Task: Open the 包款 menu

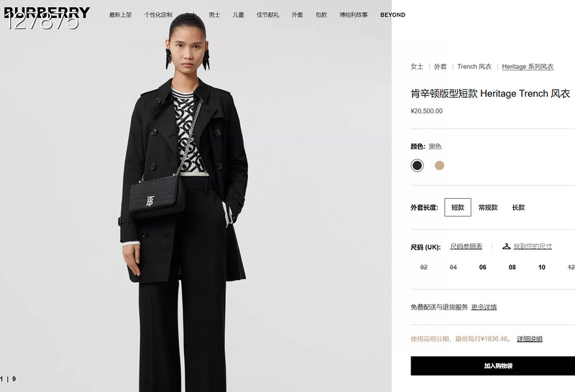Action: (321, 15)
